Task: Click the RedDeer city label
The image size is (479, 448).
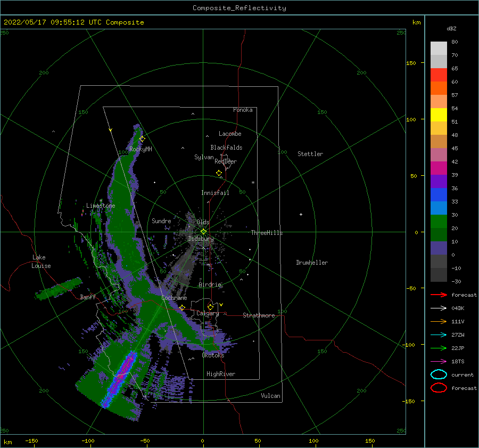Action: [226, 161]
